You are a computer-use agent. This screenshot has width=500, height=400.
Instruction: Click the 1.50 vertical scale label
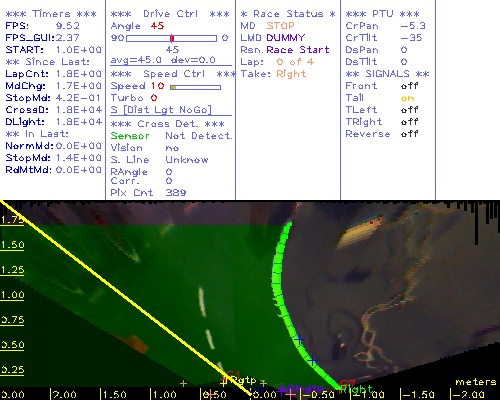[x=12, y=245]
